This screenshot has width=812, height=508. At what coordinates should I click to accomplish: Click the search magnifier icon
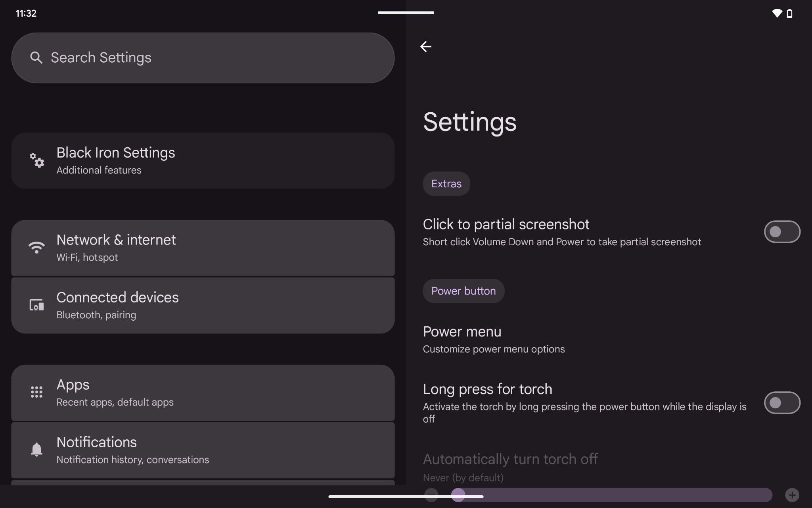(36, 58)
